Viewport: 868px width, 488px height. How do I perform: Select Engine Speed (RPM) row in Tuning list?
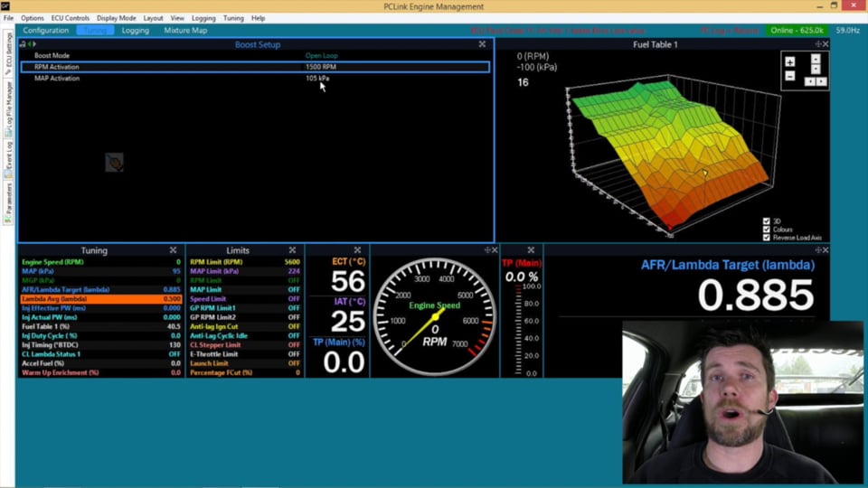(101, 262)
